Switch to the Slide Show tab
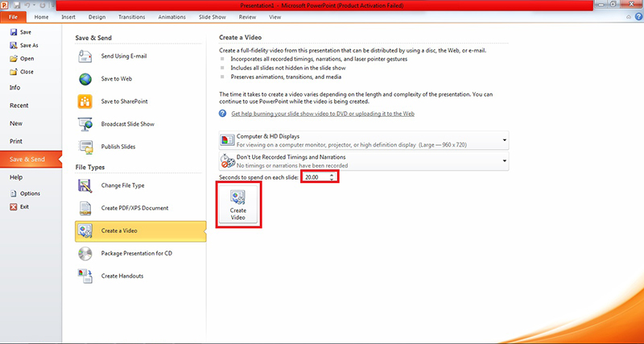 tap(213, 17)
